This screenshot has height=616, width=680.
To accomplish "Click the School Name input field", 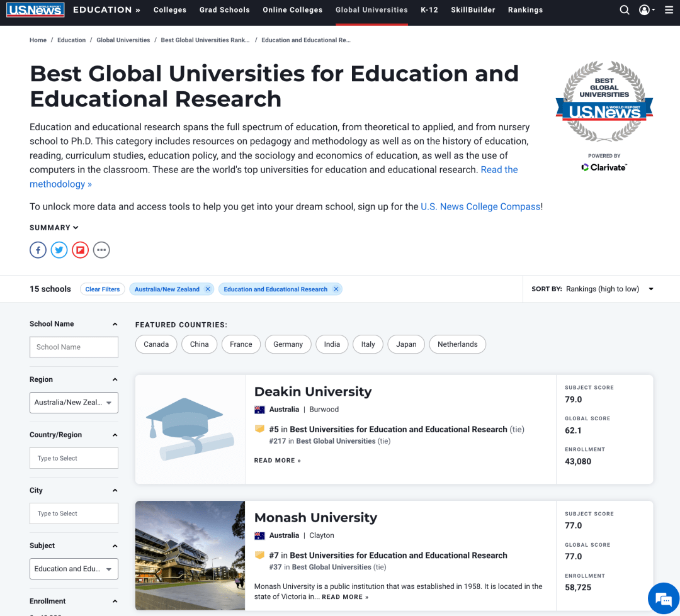I will [x=74, y=347].
